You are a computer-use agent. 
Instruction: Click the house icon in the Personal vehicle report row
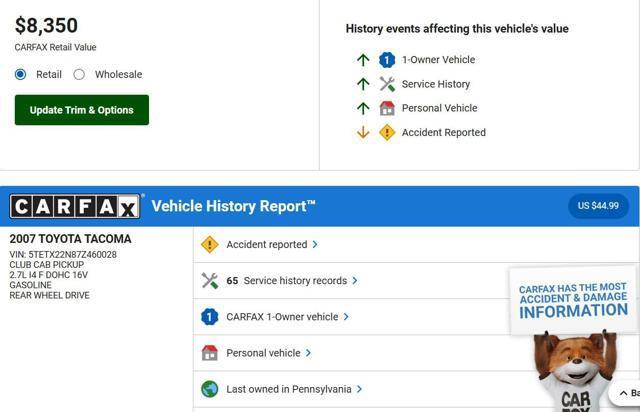[210, 353]
